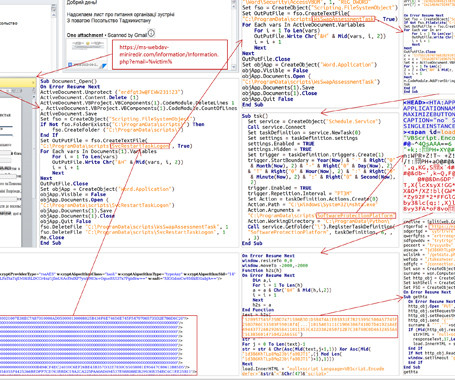Click the red ms-webdav-miniredir.com URL box

170,54
